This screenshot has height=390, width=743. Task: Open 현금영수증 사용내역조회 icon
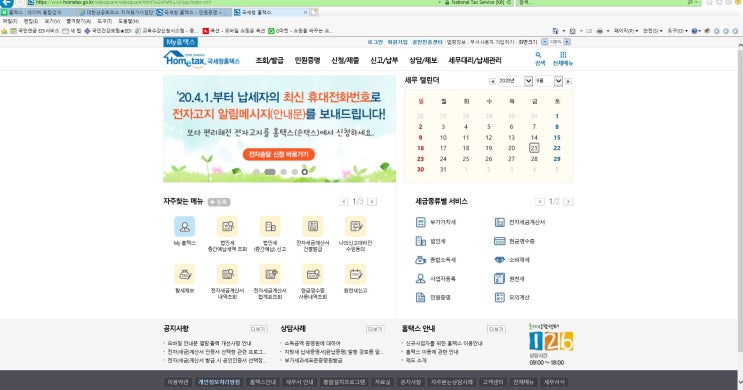pyautogui.click(x=313, y=274)
